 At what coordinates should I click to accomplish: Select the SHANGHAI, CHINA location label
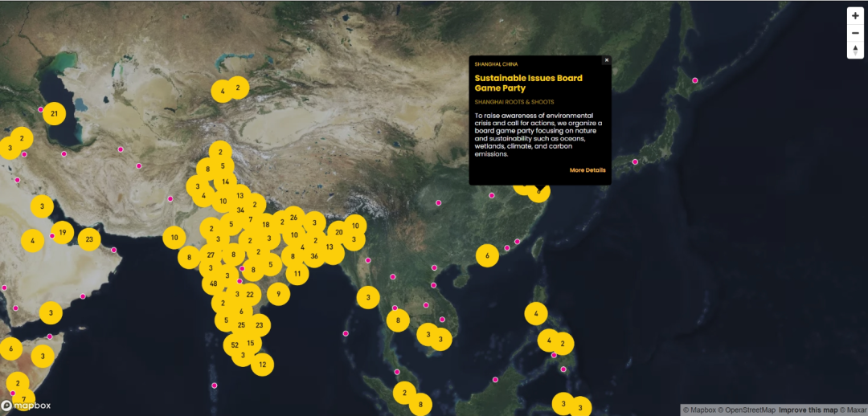496,64
